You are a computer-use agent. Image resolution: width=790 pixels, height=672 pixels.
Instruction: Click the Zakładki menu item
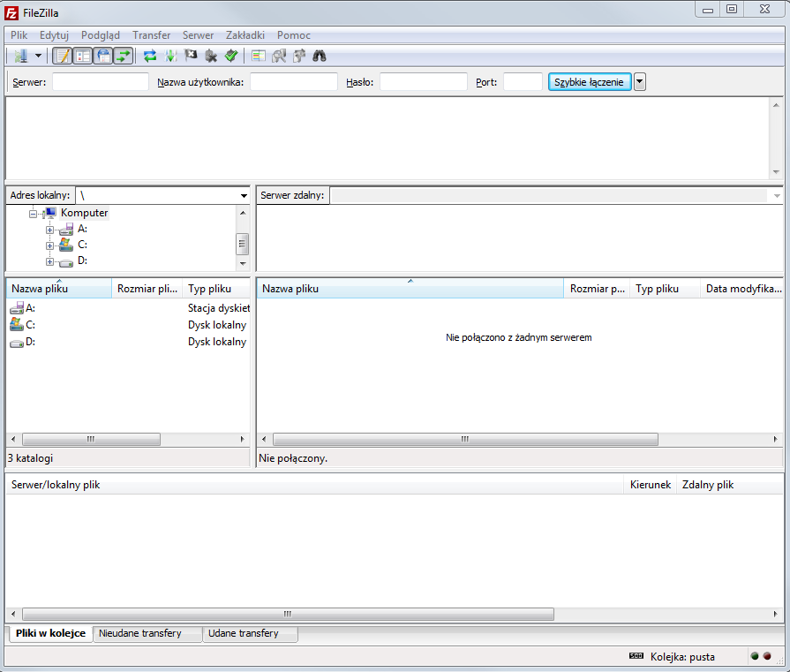point(245,34)
